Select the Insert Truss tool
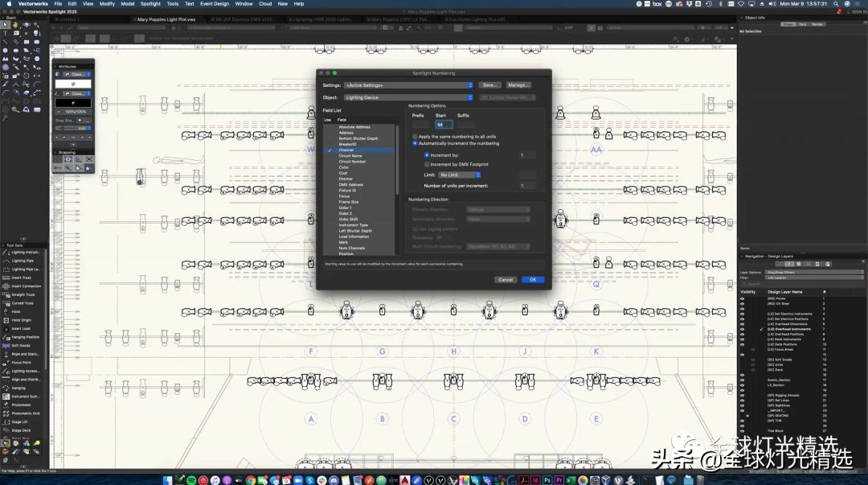Viewport: 868px width, 485px height. point(23,277)
